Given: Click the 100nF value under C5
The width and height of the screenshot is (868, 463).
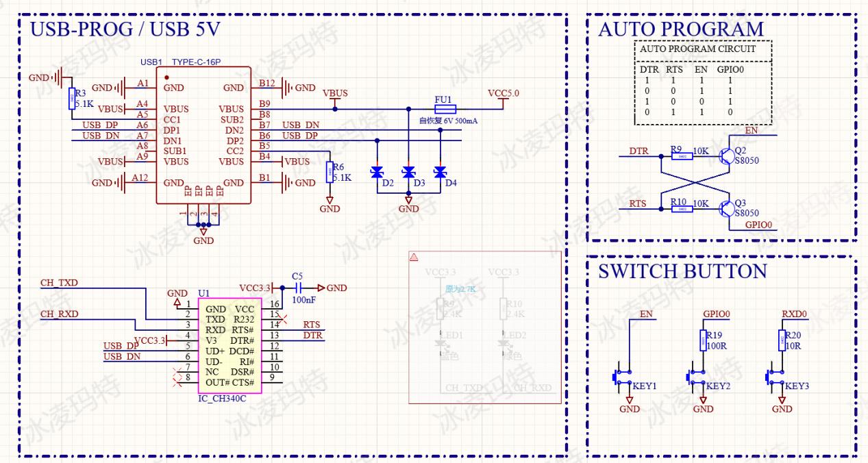Looking at the screenshot, I should pos(303,300).
